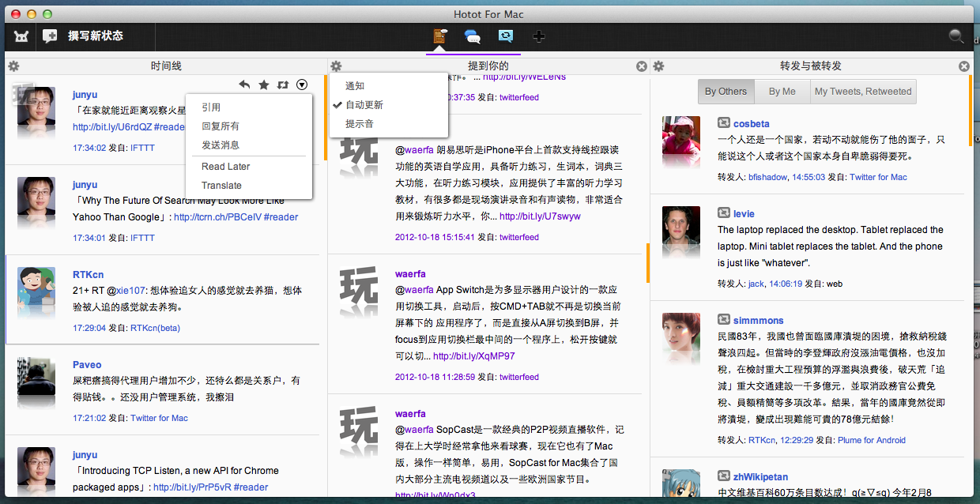980x504 pixels.
Task: Open the 12:29:29 timestamp on simmmons's tweet
Action: pos(797,440)
